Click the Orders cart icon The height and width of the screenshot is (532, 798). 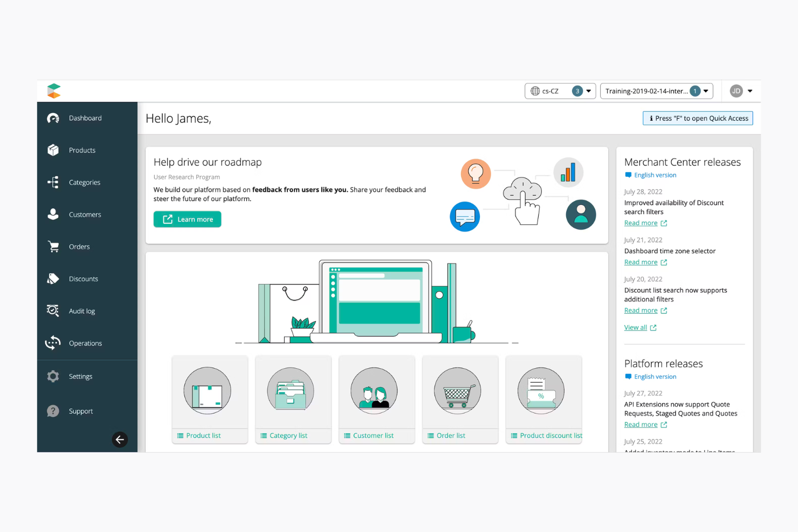click(x=53, y=246)
